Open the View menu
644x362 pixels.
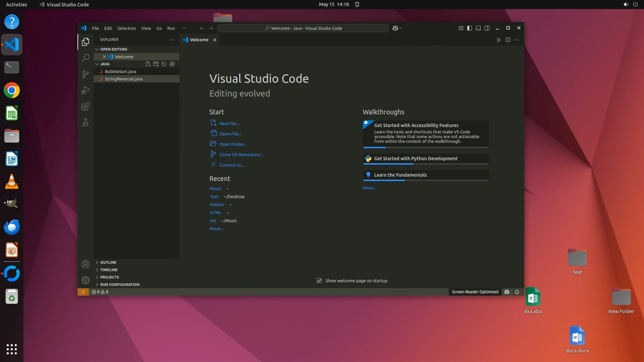tap(146, 28)
